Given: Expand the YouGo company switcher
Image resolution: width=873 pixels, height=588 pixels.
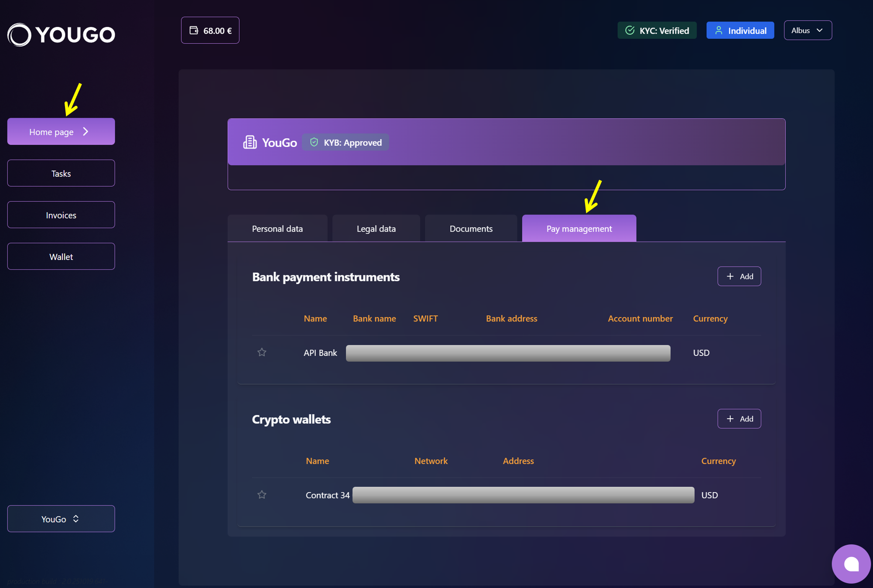Looking at the screenshot, I should (61, 519).
